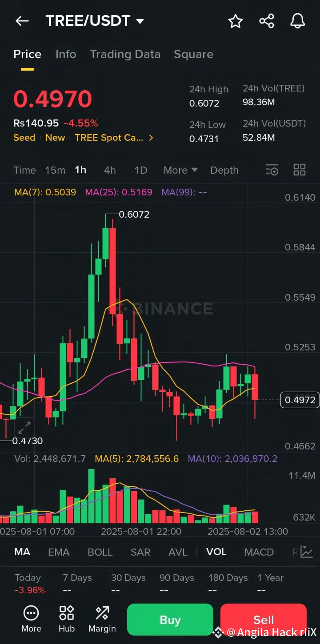This screenshot has width=320, height=644.
Task: Expand the TREE Spot Ca... announcement chevron
Action: pyautogui.click(x=151, y=138)
